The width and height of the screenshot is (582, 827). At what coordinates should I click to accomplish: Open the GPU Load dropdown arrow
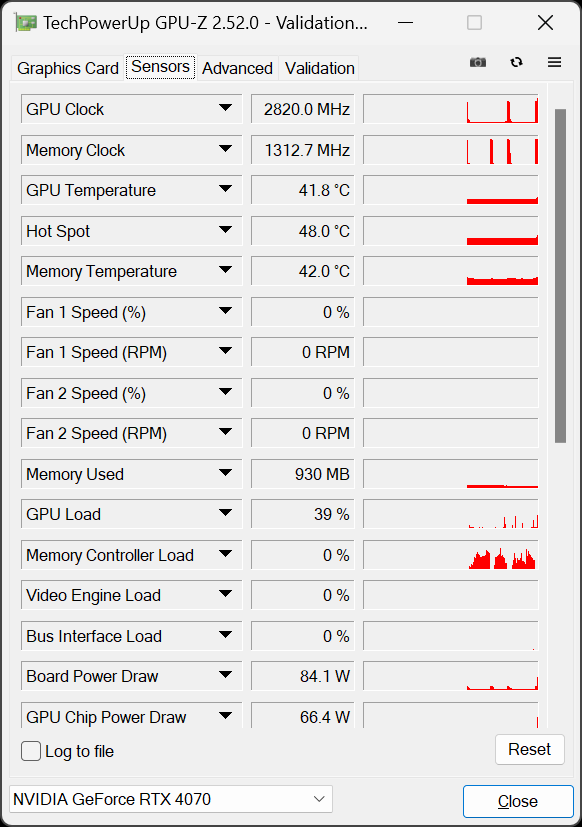pos(225,513)
